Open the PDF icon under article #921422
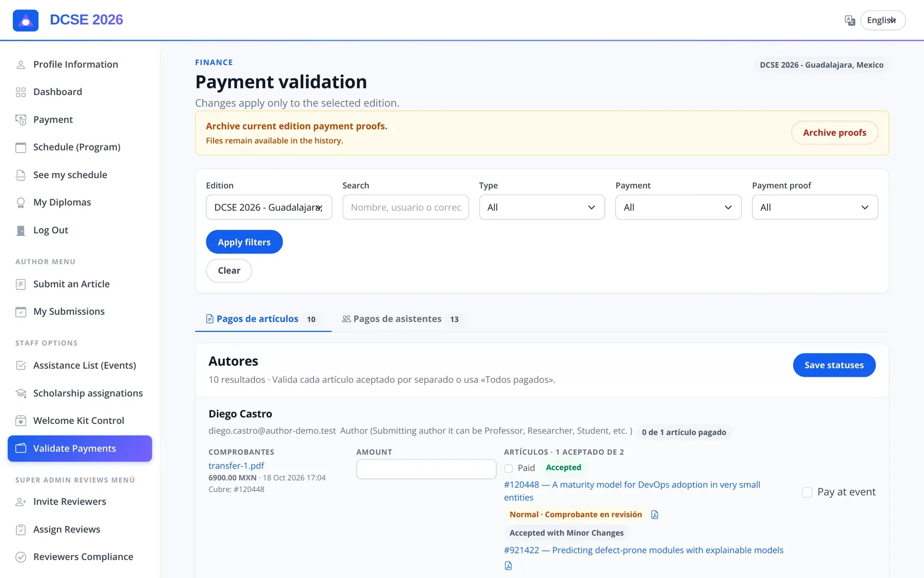Screen dimensions: 924x578 coord(508,566)
